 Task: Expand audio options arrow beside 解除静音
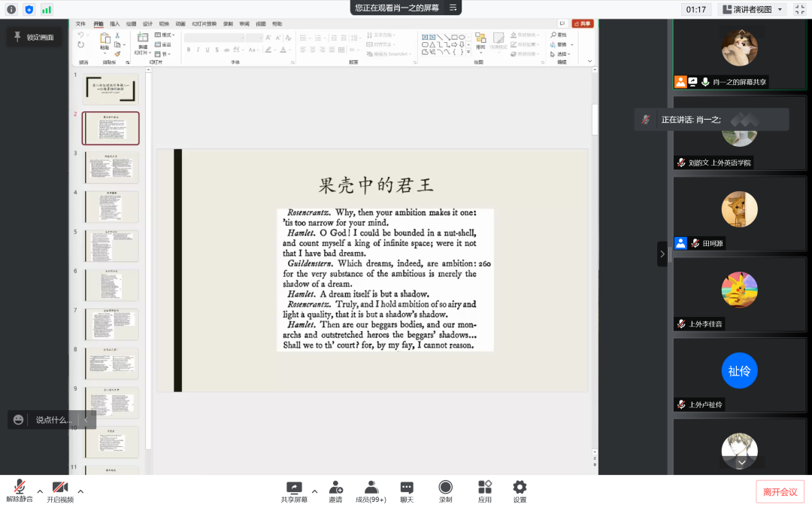pyautogui.click(x=41, y=491)
